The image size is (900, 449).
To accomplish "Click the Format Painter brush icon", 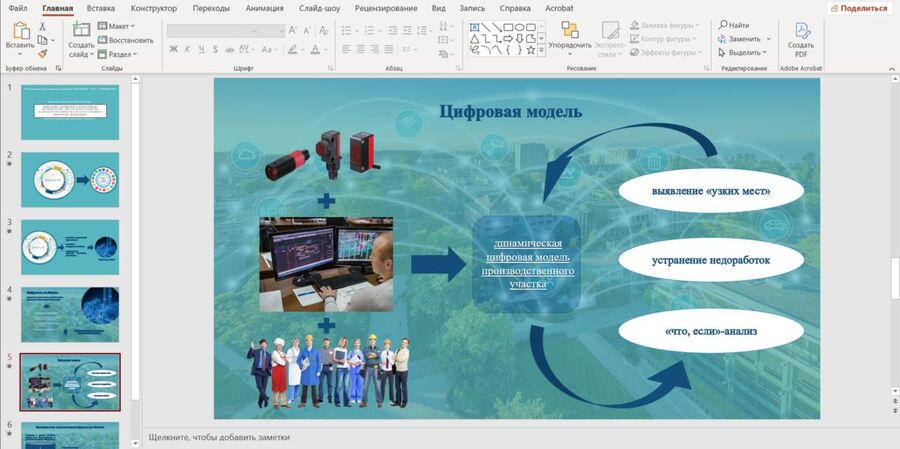I will pos(43,54).
